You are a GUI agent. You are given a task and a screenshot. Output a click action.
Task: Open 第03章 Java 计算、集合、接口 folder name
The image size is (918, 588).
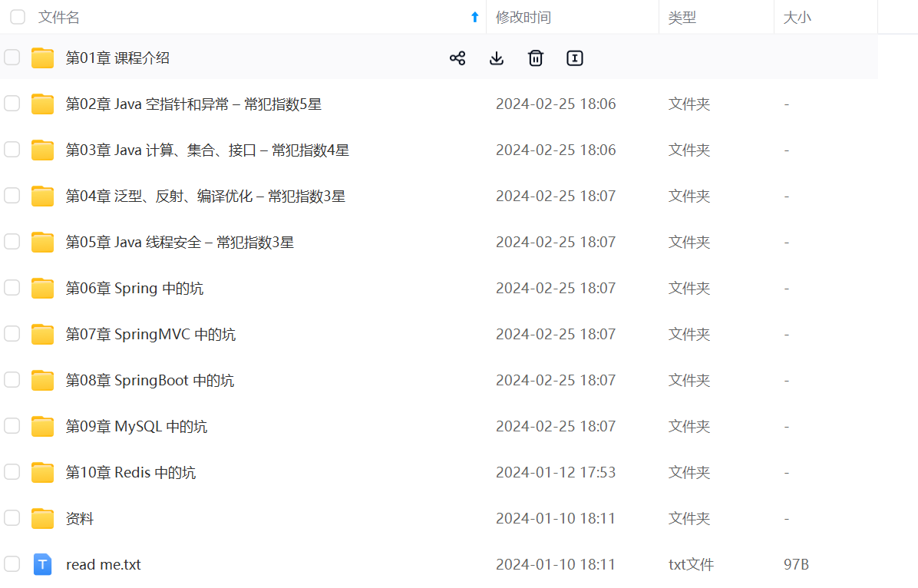coord(207,150)
